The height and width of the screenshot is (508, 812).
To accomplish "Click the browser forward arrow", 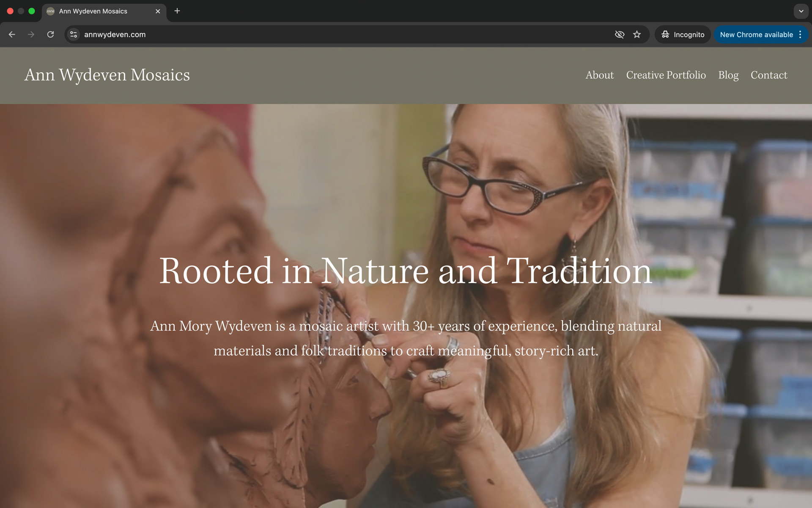I will click(31, 34).
